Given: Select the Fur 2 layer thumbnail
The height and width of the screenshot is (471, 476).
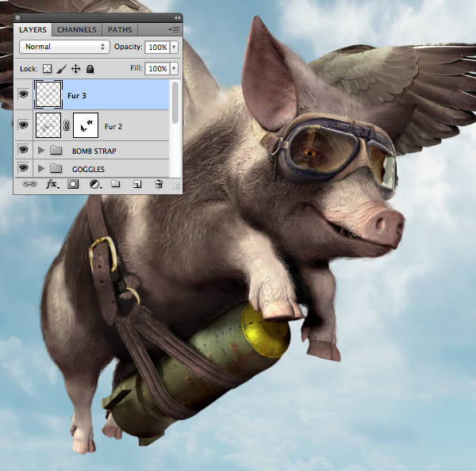Looking at the screenshot, I should click(48, 125).
